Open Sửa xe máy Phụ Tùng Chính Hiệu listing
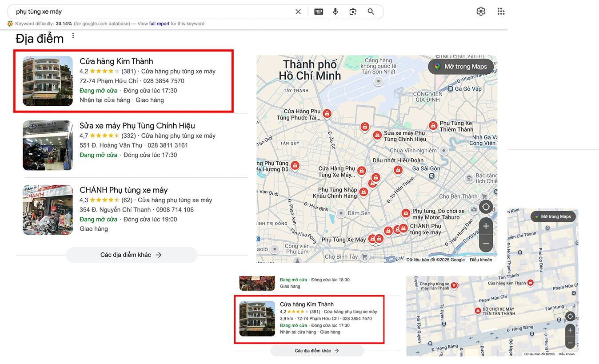Viewport: 599px width, 364px height. click(137, 126)
